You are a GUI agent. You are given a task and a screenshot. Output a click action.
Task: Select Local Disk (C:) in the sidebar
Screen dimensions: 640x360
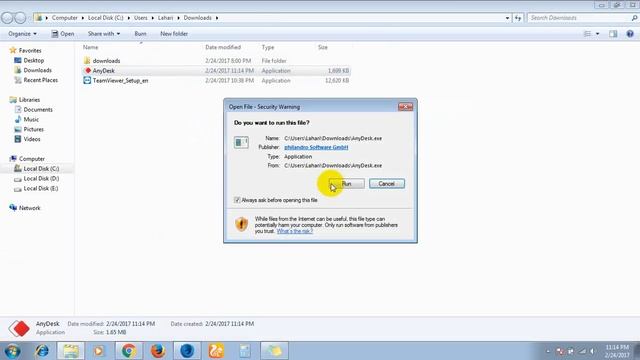41,169
